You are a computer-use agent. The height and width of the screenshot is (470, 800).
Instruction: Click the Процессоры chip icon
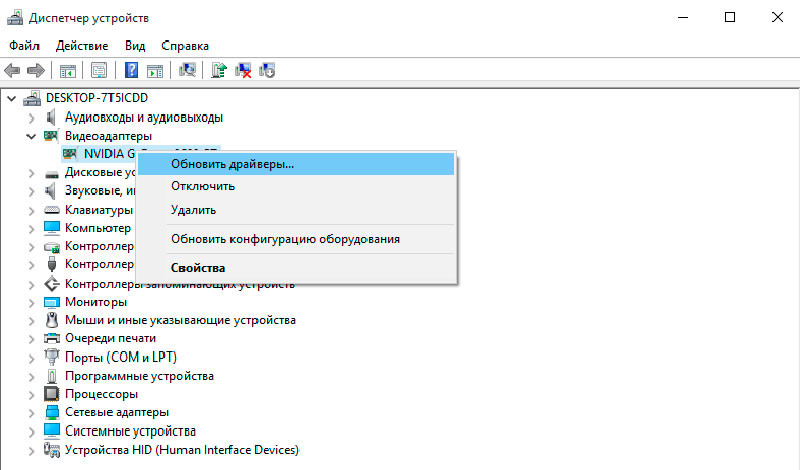(52, 394)
